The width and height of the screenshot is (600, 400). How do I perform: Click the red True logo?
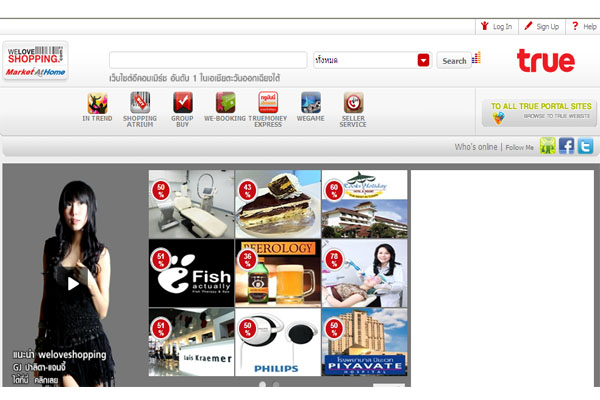pyautogui.click(x=546, y=60)
